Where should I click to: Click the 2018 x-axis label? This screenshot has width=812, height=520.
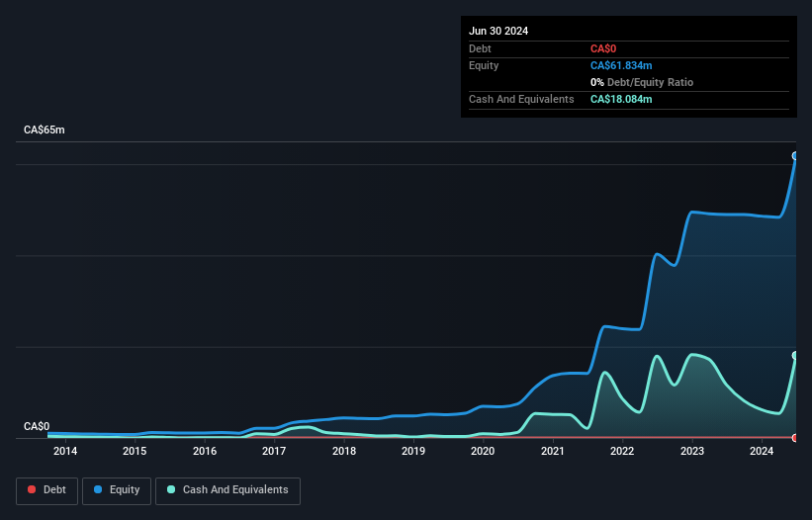[344, 451]
